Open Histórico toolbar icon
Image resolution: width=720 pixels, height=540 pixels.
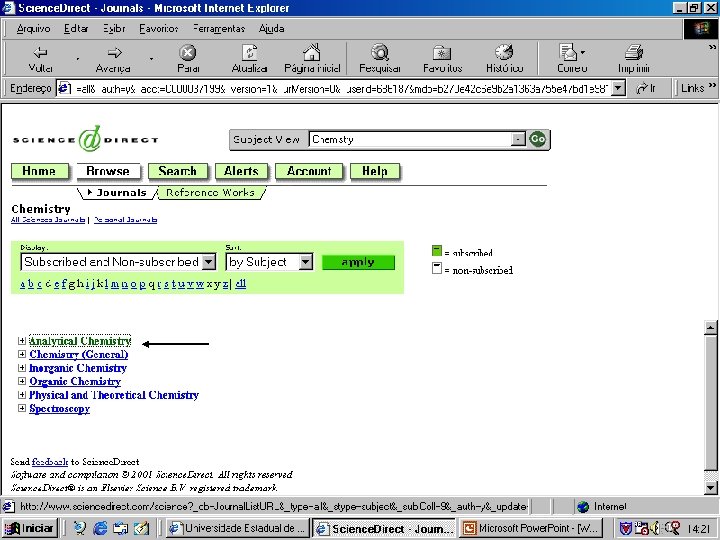coord(504,52)
